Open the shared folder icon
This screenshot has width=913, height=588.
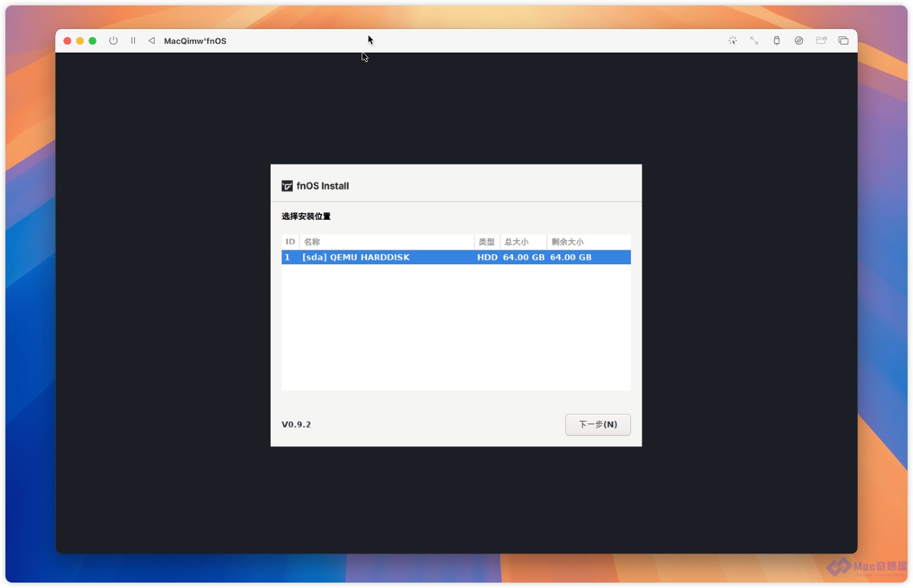(821, 40)
